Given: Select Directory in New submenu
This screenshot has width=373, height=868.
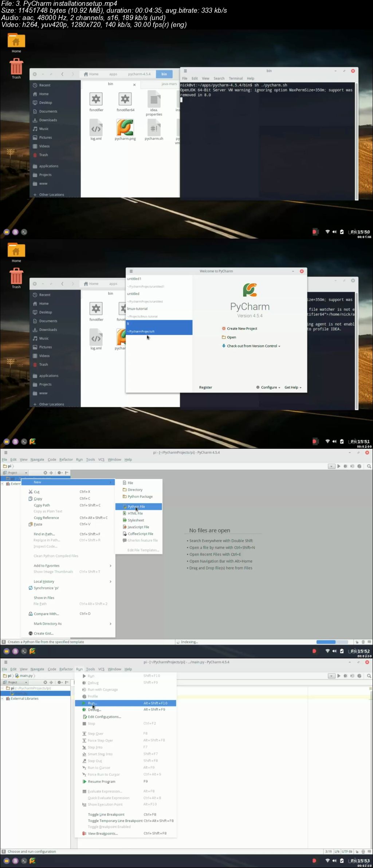Looking at the screenshot, I should point(139,490).
